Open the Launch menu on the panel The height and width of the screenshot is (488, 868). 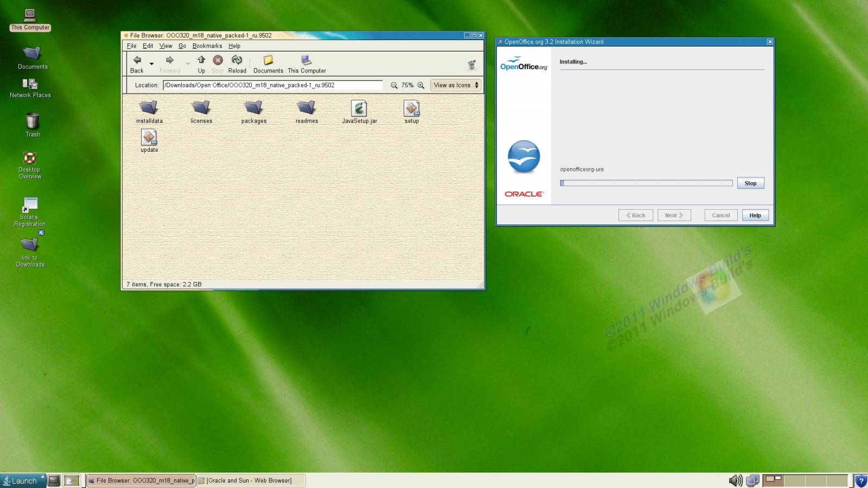pos(23,480)
